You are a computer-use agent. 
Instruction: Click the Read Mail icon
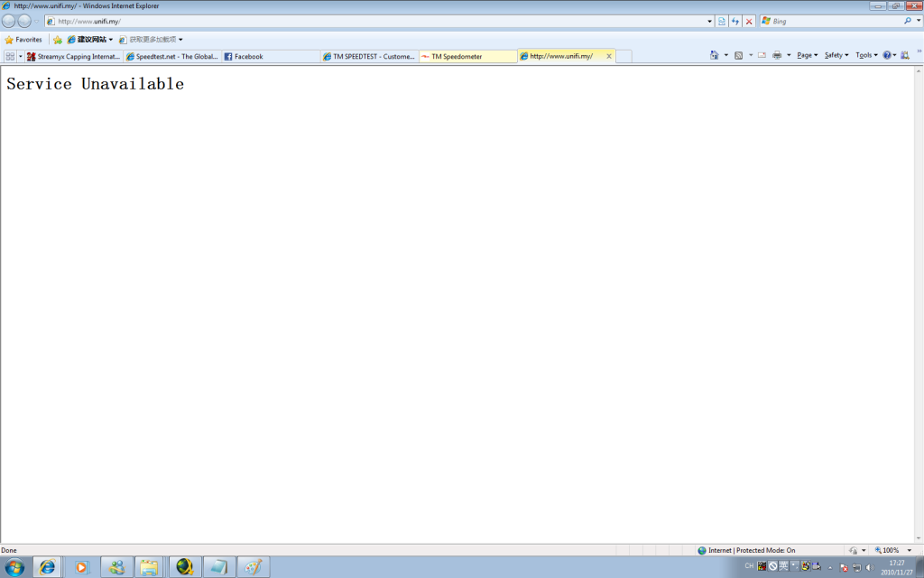point(762,55)
